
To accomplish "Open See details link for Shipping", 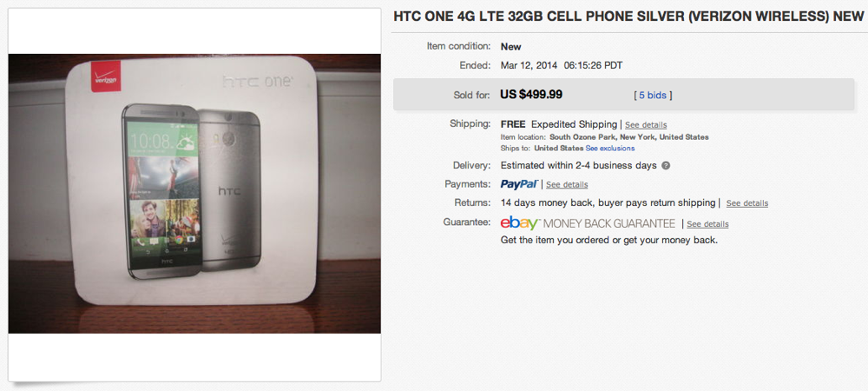I will pyautogui.click(x=646, y=125).
